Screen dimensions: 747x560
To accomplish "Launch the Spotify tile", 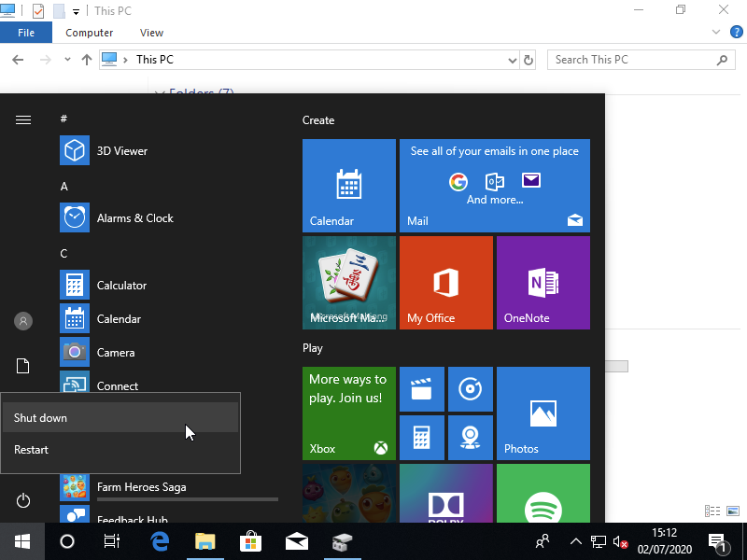I will tap(543, 494).
